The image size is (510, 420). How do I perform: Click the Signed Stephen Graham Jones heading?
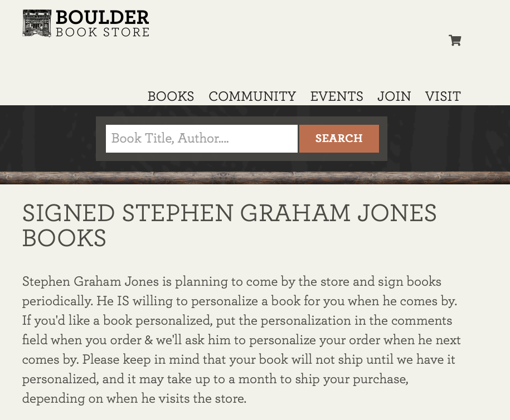[x=229, y=214]
